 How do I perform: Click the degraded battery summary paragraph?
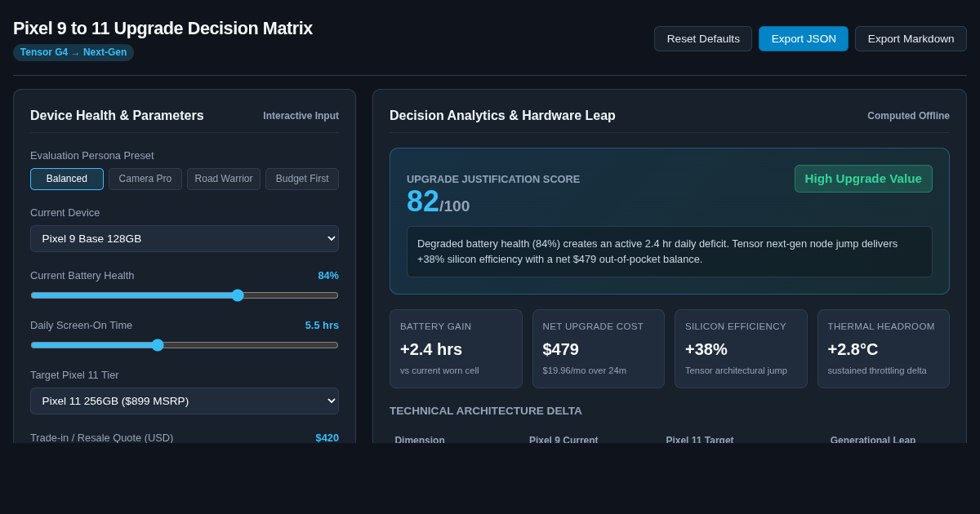670,251
